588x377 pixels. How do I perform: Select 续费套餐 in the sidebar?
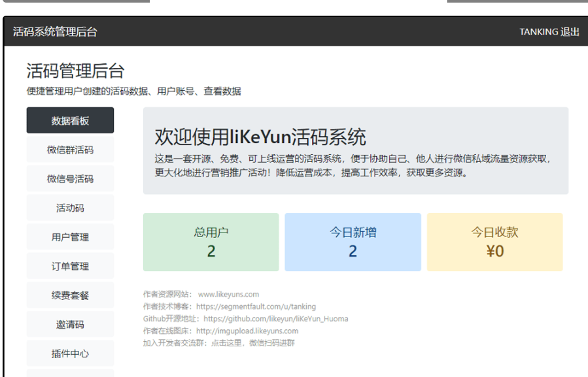(x=69, y=295)
